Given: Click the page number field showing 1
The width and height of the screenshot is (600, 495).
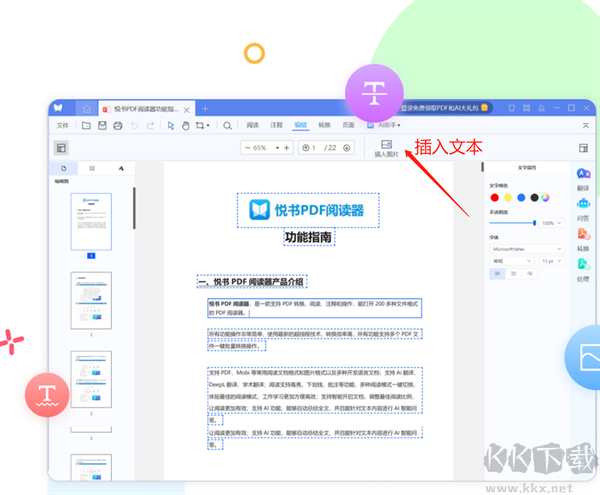Looking at the screenshot, I should click(x=314, y=148).
